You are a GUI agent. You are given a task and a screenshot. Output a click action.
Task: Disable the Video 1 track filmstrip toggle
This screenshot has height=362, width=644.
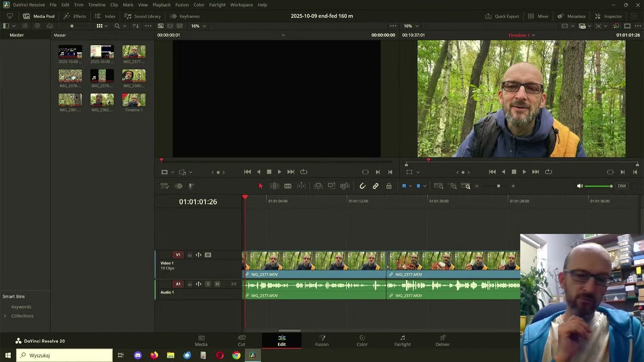pyautogui.click(x=208, y=255)
